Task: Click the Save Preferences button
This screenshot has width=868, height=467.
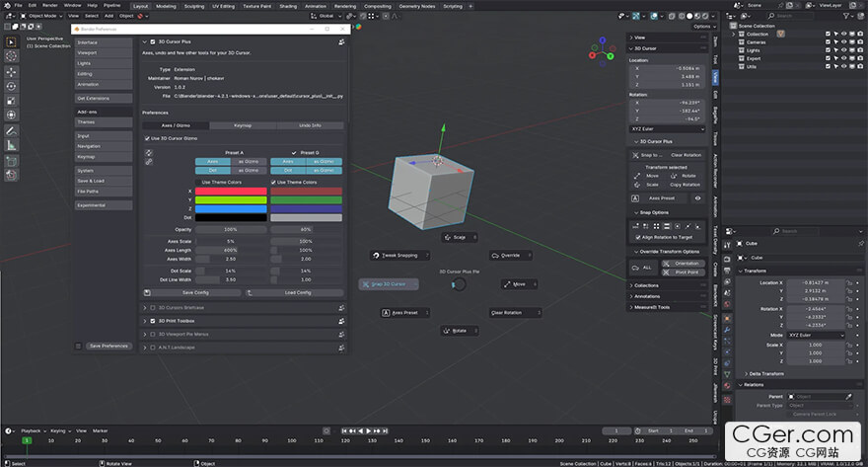Action: point(108,347)
